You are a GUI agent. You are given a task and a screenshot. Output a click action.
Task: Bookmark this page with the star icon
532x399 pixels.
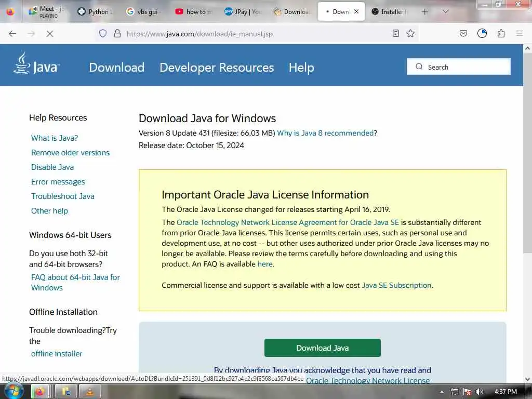pos(410,33)
